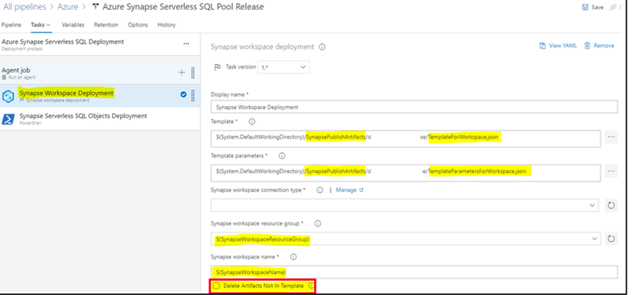644x295 pixels.
Task: Open the Variables tab
Action: point(73,24)
